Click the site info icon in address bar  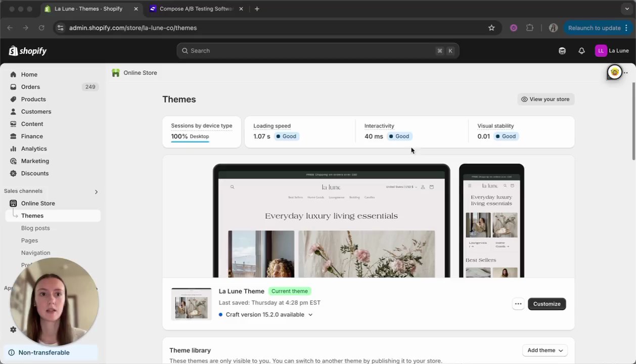click(60, 28)
